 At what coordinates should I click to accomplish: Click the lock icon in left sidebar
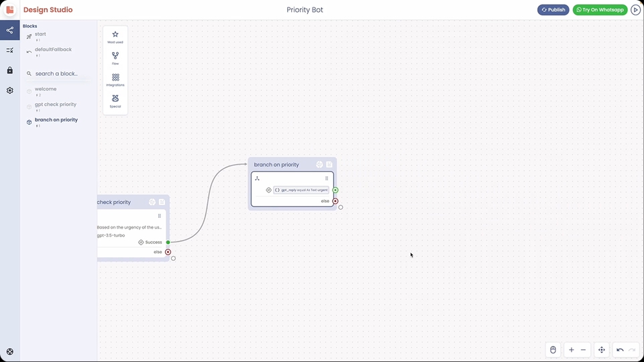pyautogui.click(x=10, y=70)
